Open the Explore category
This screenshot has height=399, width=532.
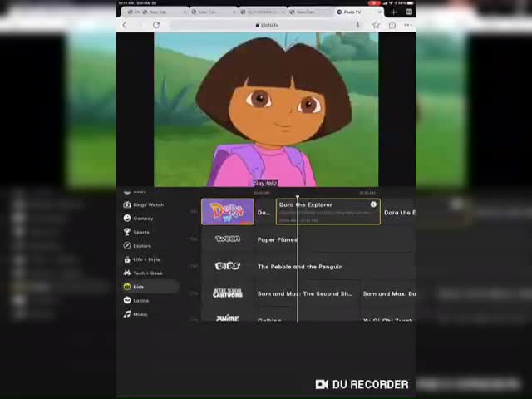pos(137,246)
